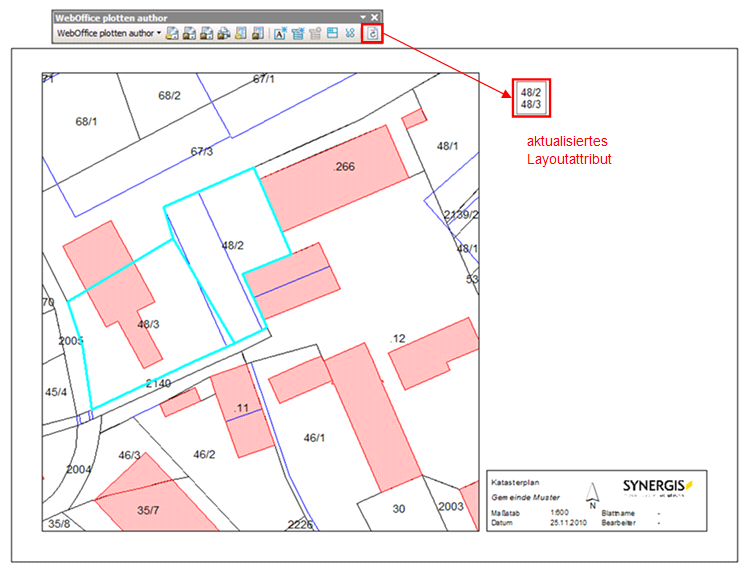Image resolution: width=743 pixels, height=567 pixels.
Task: Click the 'Blattname' label
Action: [618, 513]
